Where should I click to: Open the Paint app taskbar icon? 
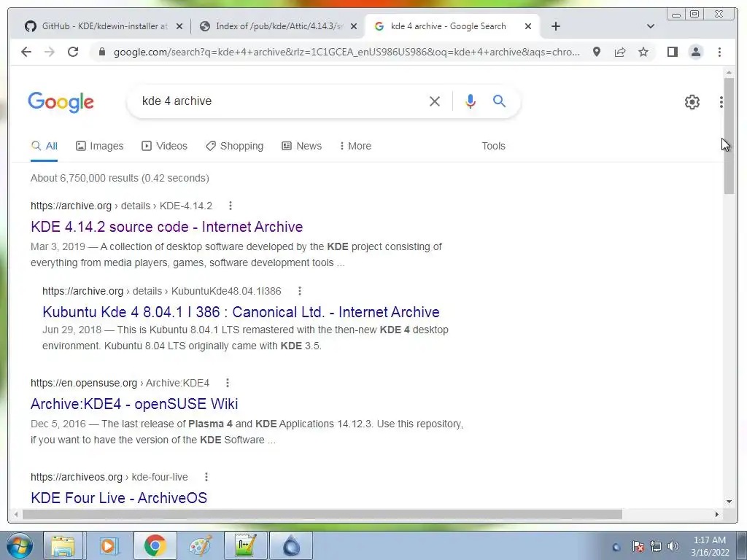[x=200, y=545]
